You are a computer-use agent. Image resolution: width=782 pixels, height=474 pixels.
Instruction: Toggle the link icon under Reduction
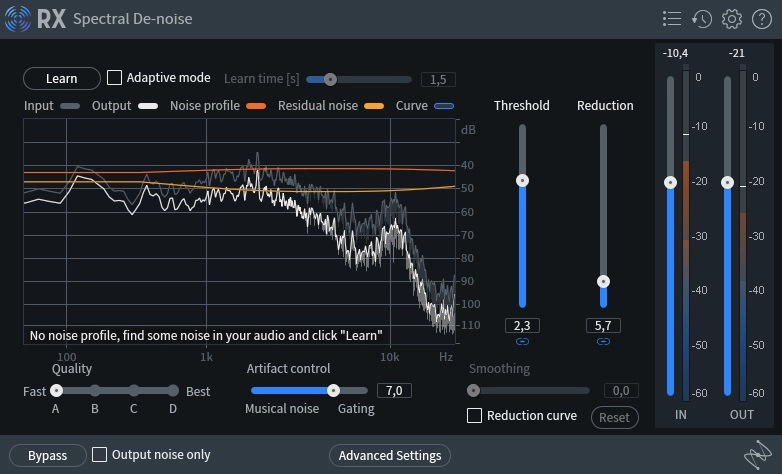tap(603, 342)
